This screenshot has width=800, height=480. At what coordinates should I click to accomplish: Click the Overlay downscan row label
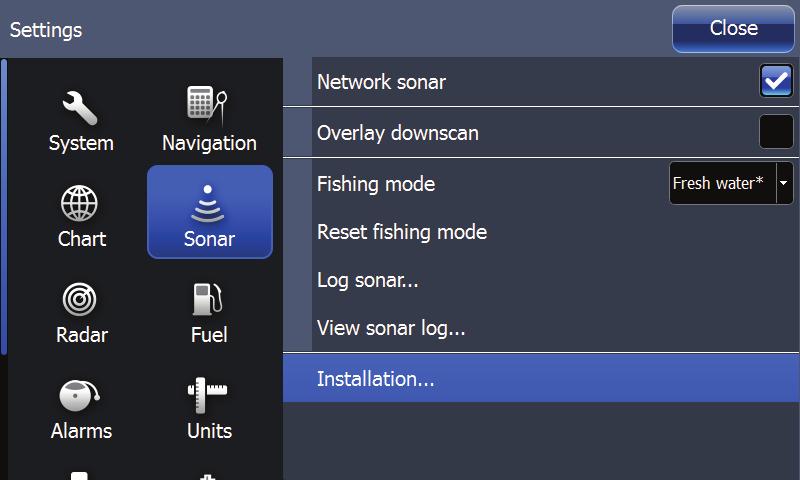pos(398,133)
